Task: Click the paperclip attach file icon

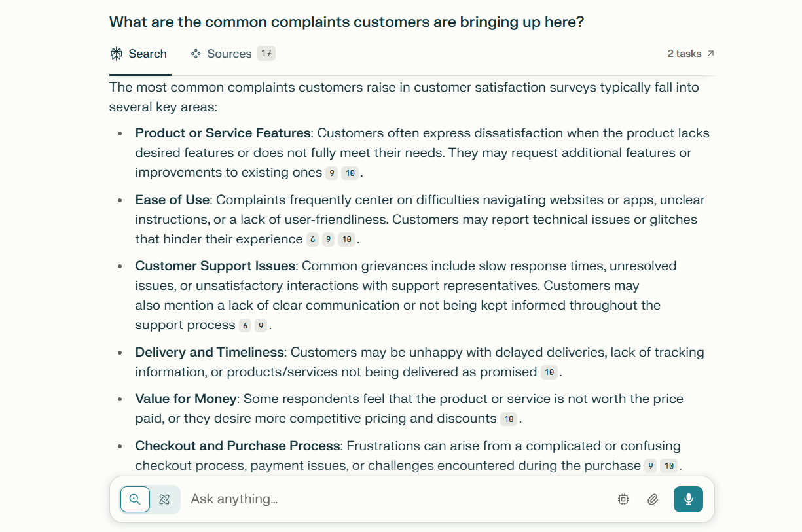Action: pos(653,499)
